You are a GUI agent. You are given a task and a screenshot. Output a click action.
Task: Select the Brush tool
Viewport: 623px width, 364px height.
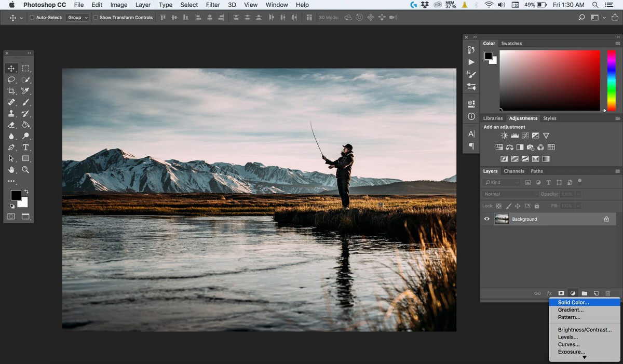click(x=25, y=102)
